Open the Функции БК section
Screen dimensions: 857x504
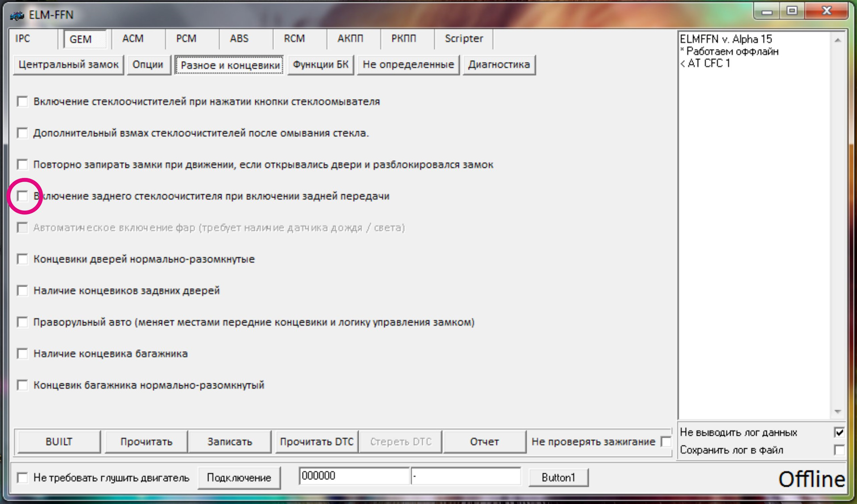click(x=320, y=64)
